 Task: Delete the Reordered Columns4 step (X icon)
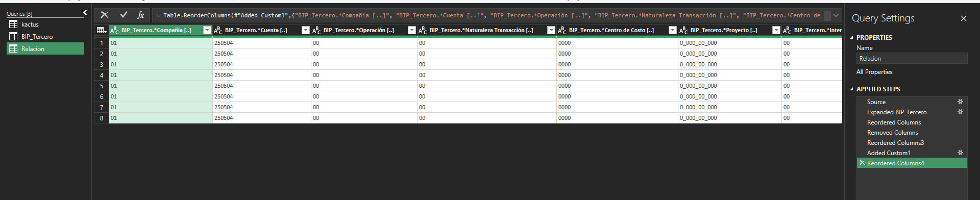click(862, 163)
